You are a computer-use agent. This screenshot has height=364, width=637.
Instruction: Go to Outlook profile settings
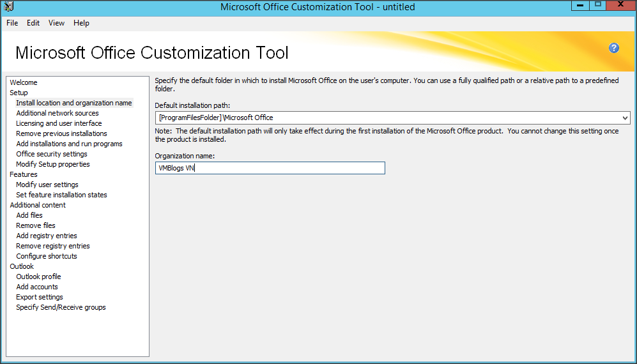tap(38, 277)
